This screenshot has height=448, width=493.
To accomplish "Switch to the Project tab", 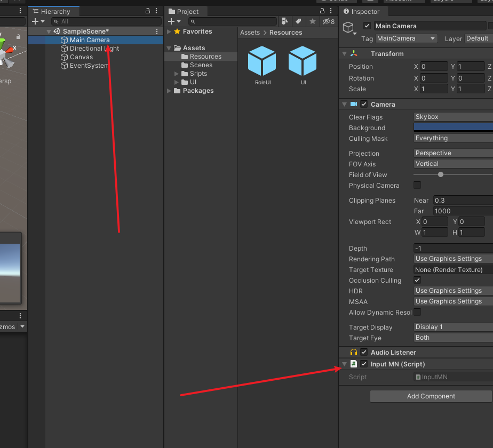I will point(186,11).
